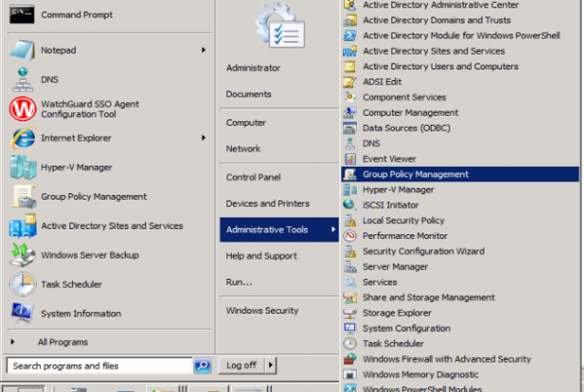Click the All Programs label
Viewport: 584px width, 392px height.
tap(63, 342)
